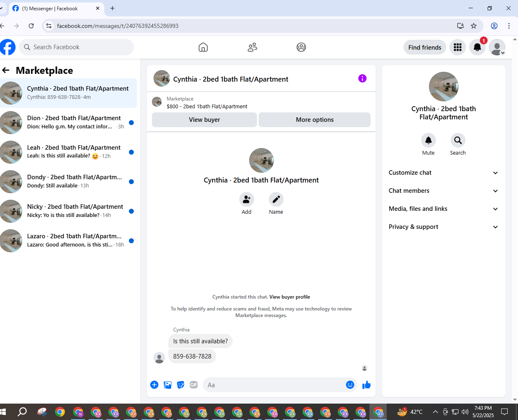Open the emoji picker smiley
Image resolution: width=518 pixels, height=420 pixels.
coord(350,385)
